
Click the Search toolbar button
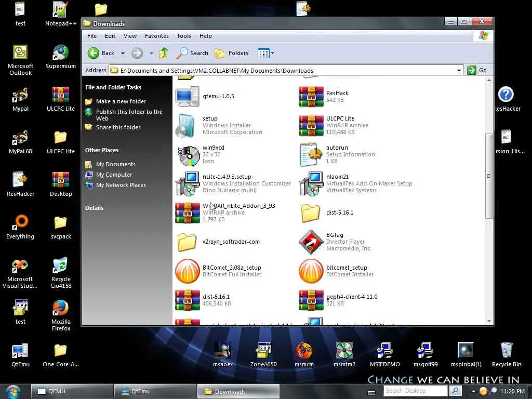coord(192,53)
